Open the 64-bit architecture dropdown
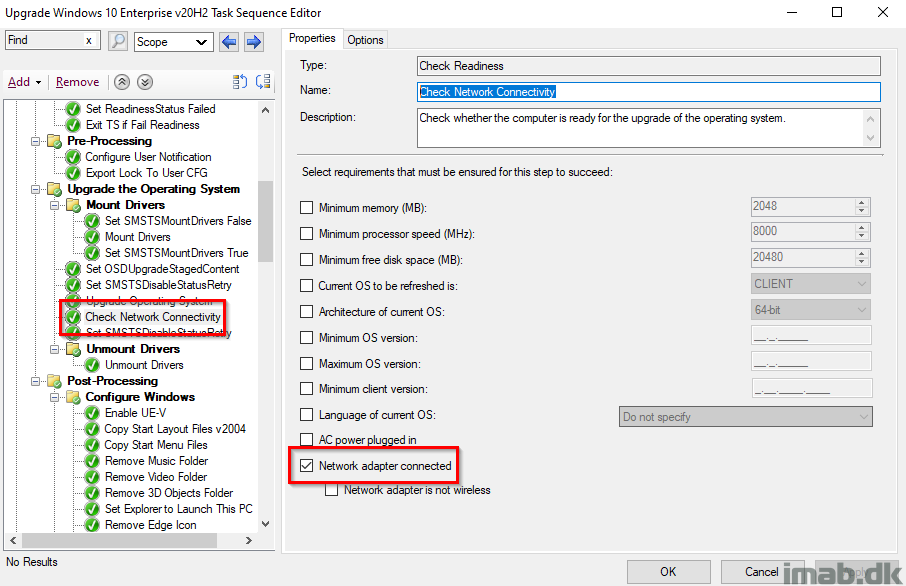This screenshot has width=906, height=586. (811, 310)
